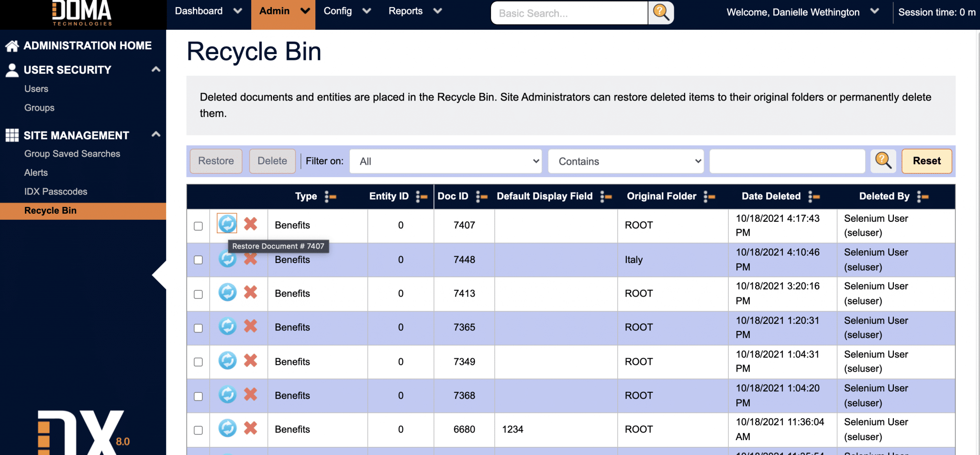
Task: Click the Default Display Field value '1234'
Action: click(x=512, y=430)
